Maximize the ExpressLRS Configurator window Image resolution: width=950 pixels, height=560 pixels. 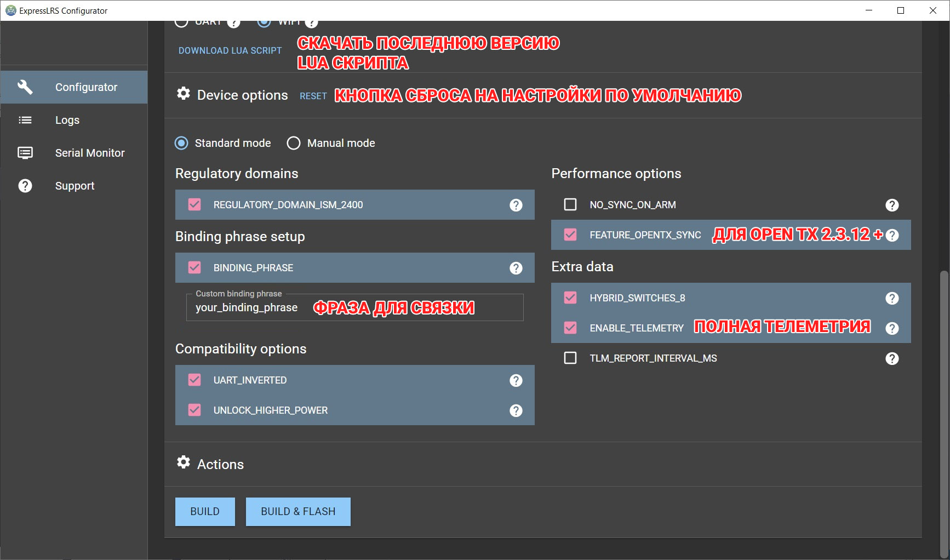click(x=901, y=10)
